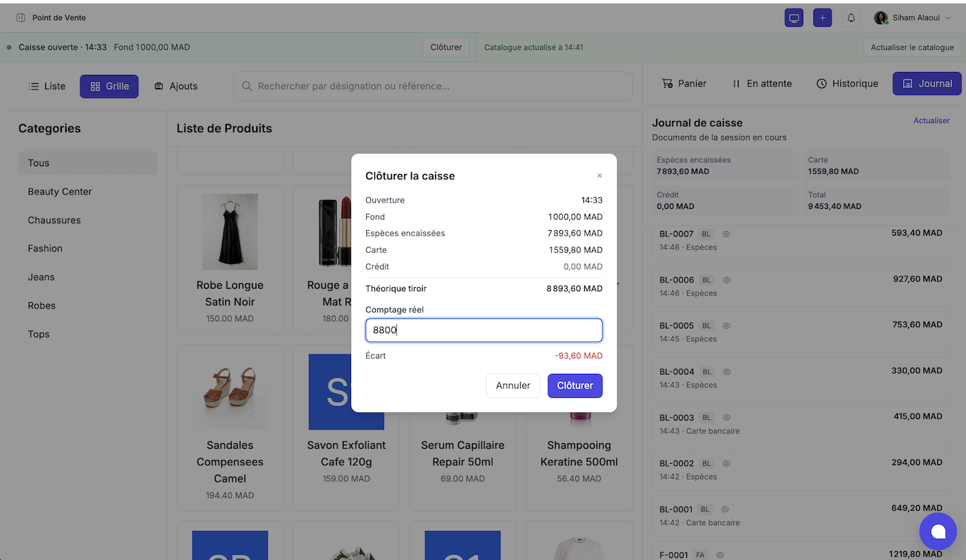The width and height of the screenshot is (966, 560).
Task: Open the Ajouts view
Action: (176, 87)
